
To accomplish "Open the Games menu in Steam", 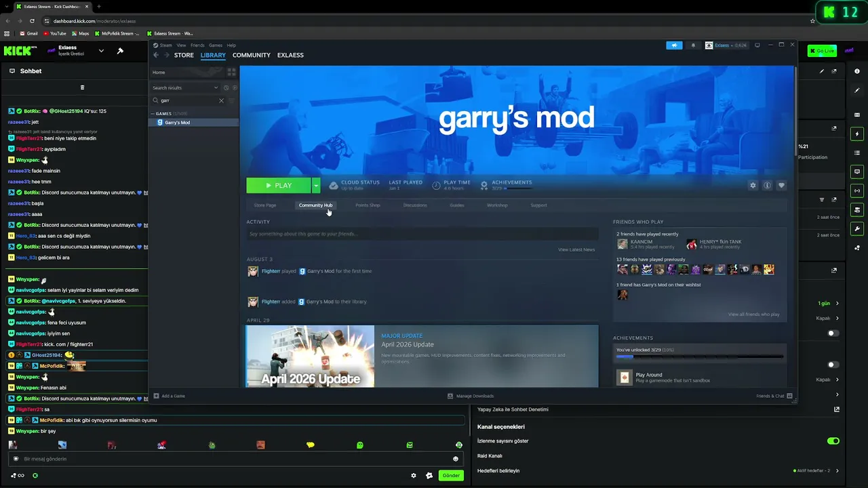I will [216, 45].
